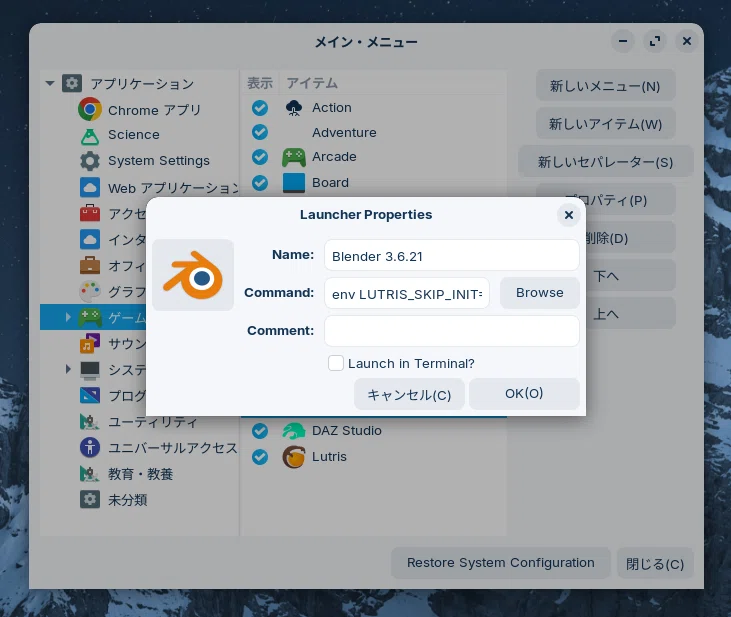731x617 pixels.
Task: Uncheck the Action item's visibility checkmark
Action: click(260, 108)
